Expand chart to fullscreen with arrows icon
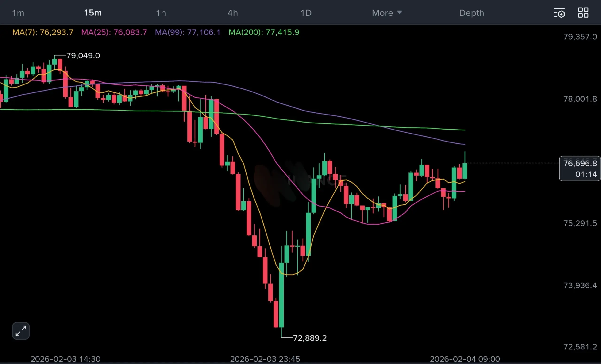 pyautogui.click(x=21, y=331)
